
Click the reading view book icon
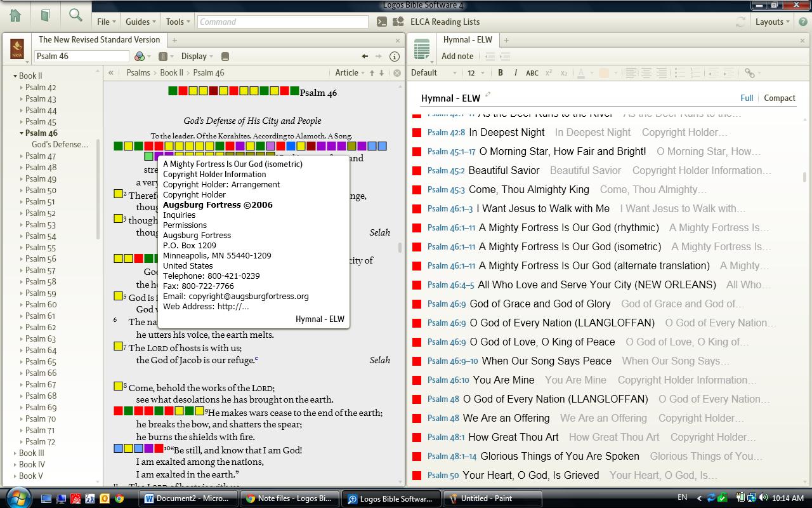point(225,57)
